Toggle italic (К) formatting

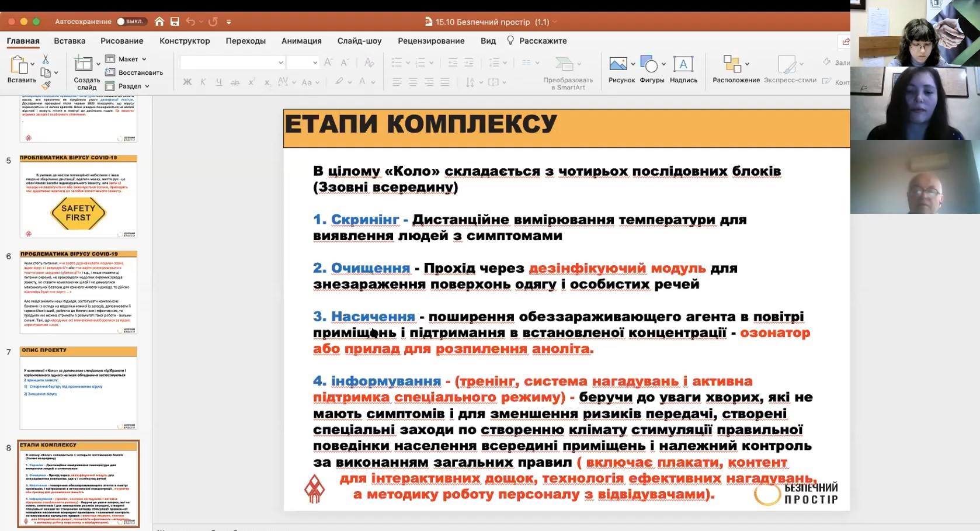pos(203,82)
